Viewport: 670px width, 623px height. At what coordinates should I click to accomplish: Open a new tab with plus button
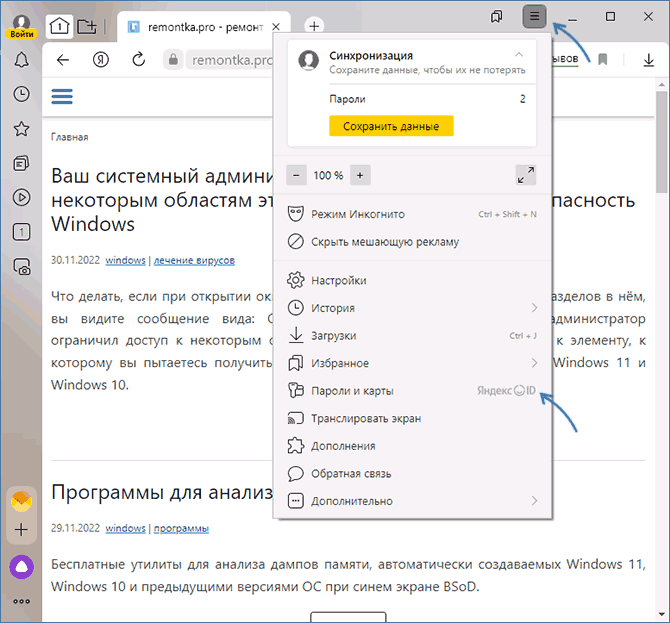pyautogui.click(x=314, y=26)
